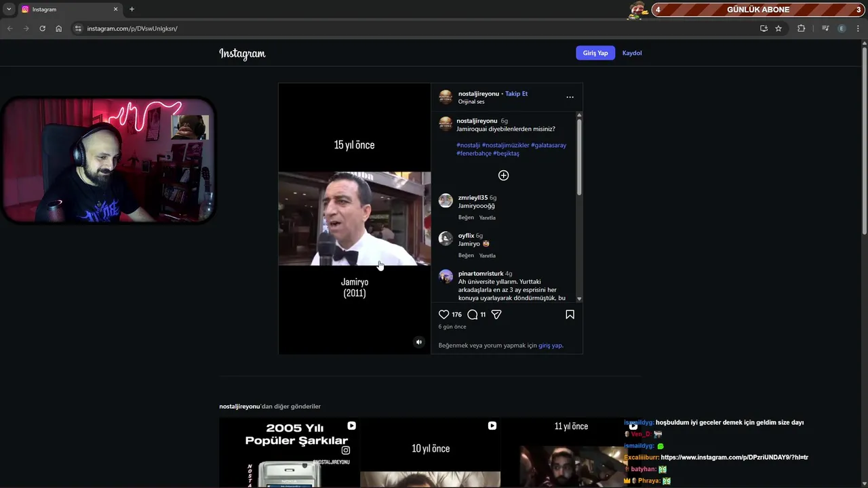This screenshot has width=868, height=488.
Task: Like zmrieyll35's comment with Beğen
Action: 466,218
